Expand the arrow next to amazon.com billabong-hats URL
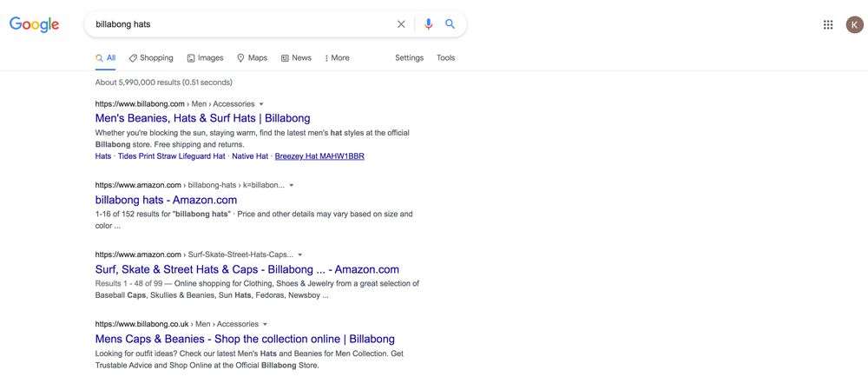 (x=291, y=185)
